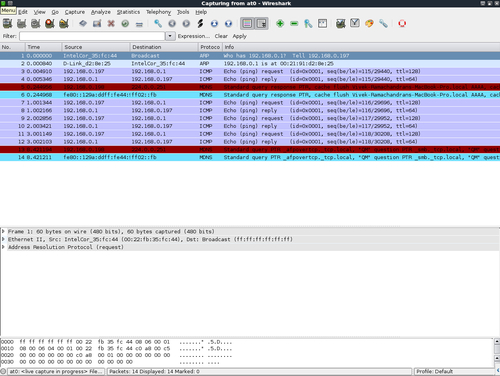The width and height of the screenshot is (500, 376).
Task: Find a packet magnifier icon
Action: click(158, 23)
